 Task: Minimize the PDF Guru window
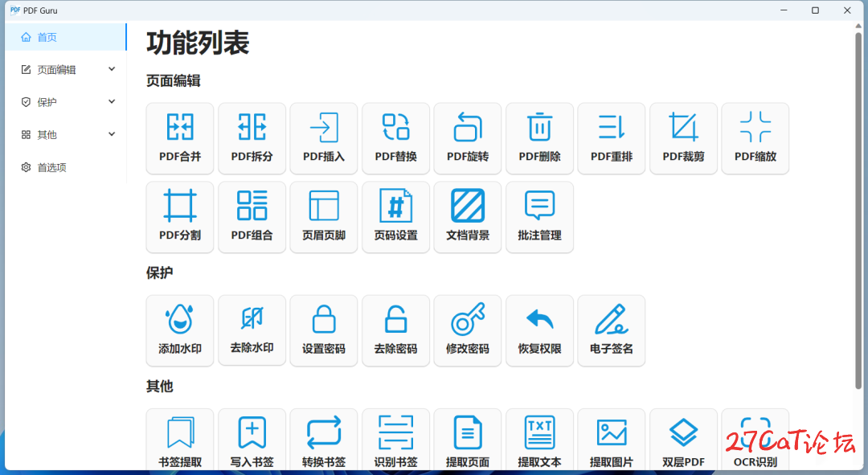784,10
